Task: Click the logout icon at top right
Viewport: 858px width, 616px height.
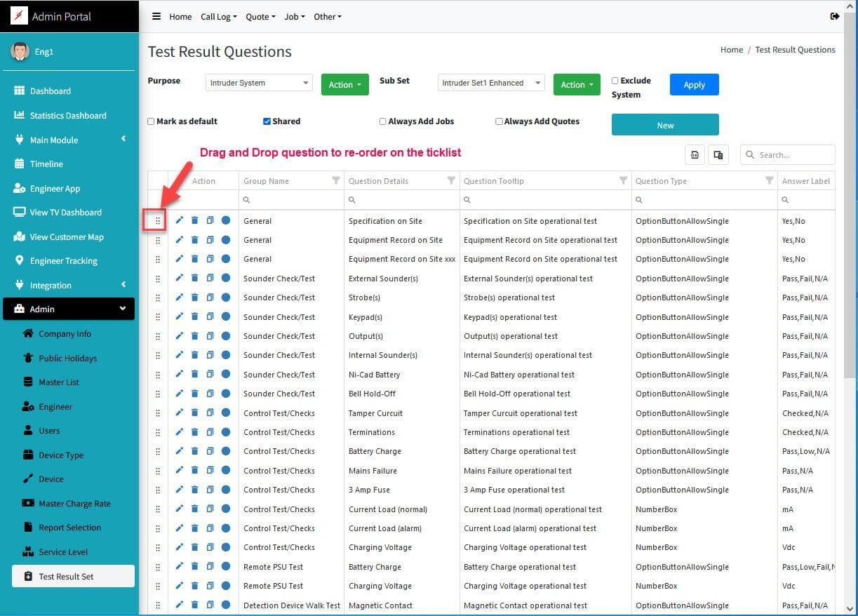Action: [x=834, y=16]
